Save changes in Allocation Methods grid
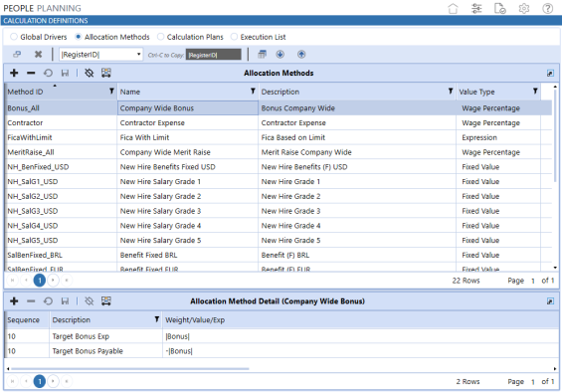 (65, 73)
